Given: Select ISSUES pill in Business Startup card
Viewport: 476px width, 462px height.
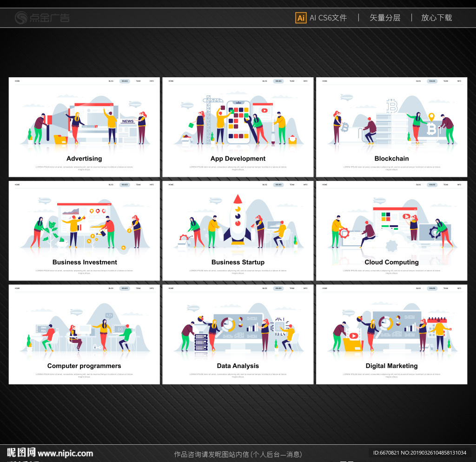Looking at the screenshot, I should (x=278, y=185).
